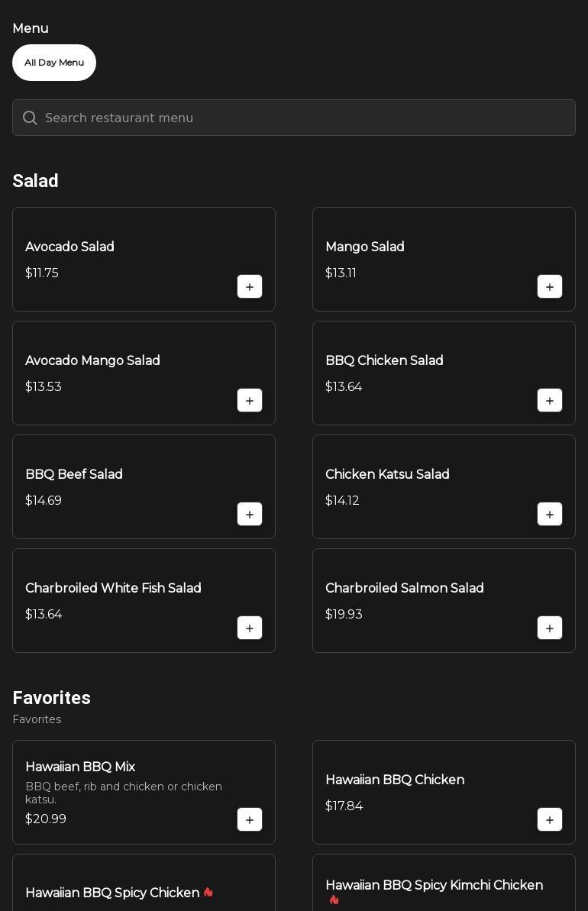The height and width of the screenshot is (911, 588).
Task: Add Chicken Katsu Salad using plus icon
Action: [x=550, y=514]
